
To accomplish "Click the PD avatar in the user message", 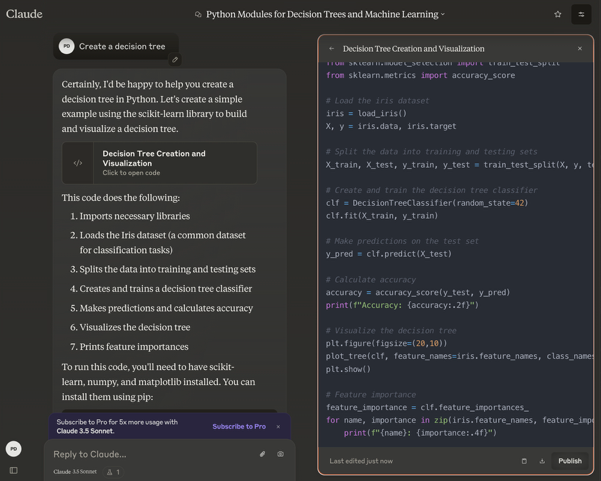I will pyautogui.click(x=66, y=46).
